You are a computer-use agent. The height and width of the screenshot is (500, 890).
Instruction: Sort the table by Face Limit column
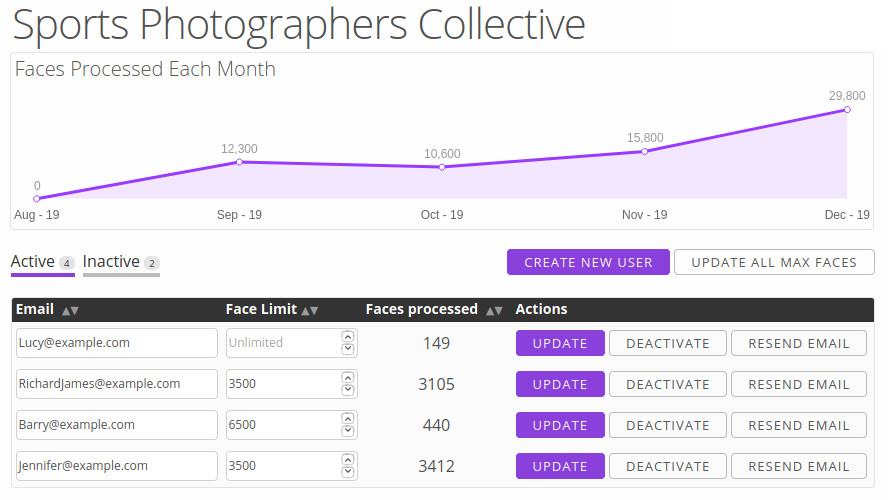tap(310, 310)
